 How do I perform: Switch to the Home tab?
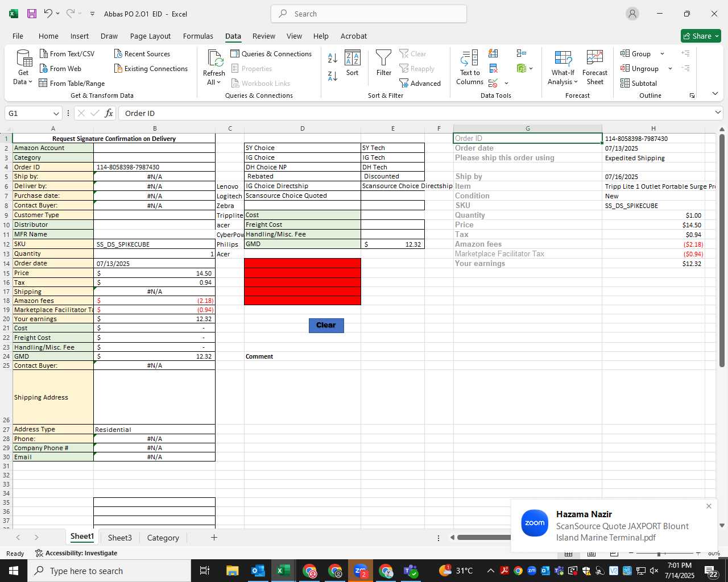pyautogui.click(x=48, y=36)
